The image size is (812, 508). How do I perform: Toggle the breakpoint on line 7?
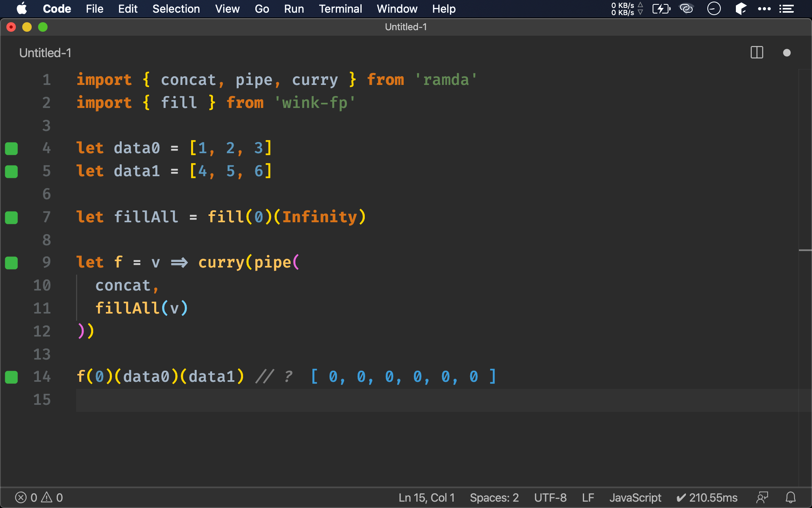[12, 217]
